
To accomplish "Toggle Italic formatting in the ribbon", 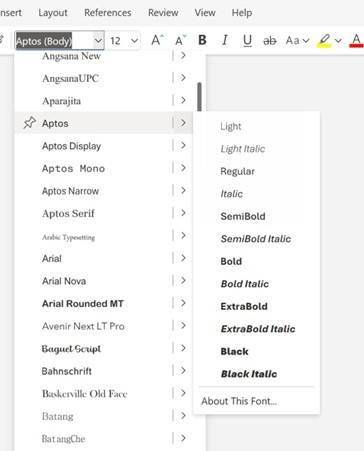I will (x=225, y=41).
